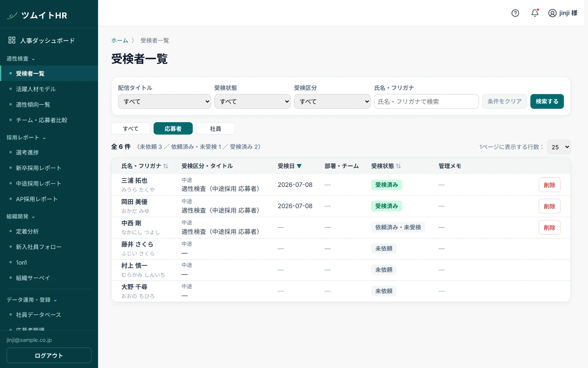Click the ログアウト button
The height and width of the screenshot is (368, 588).
pos(49,355)
